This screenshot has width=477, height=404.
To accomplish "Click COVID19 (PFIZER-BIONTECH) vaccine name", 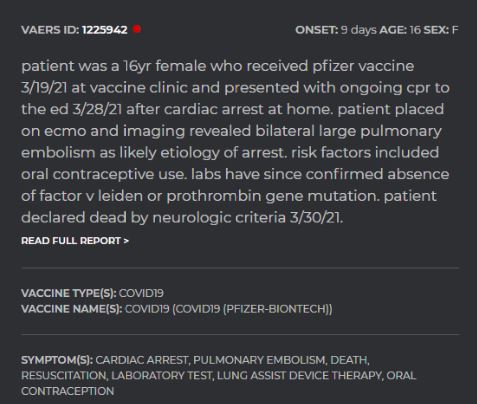I will pos(229,309).
